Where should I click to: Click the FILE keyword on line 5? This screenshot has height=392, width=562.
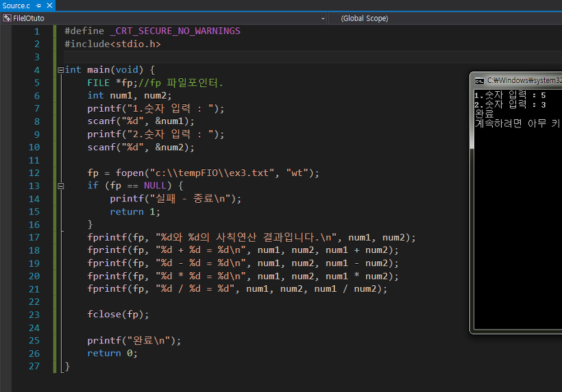[98, 83]
